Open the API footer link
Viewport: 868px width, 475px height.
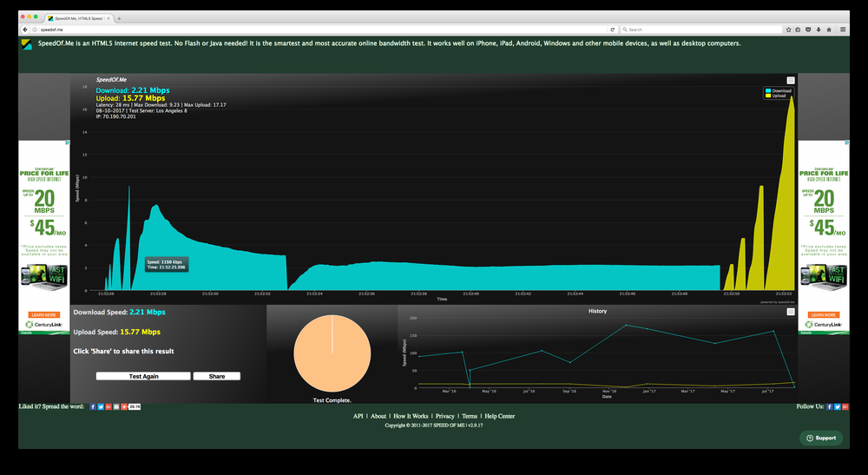click(x=358, y=416)
